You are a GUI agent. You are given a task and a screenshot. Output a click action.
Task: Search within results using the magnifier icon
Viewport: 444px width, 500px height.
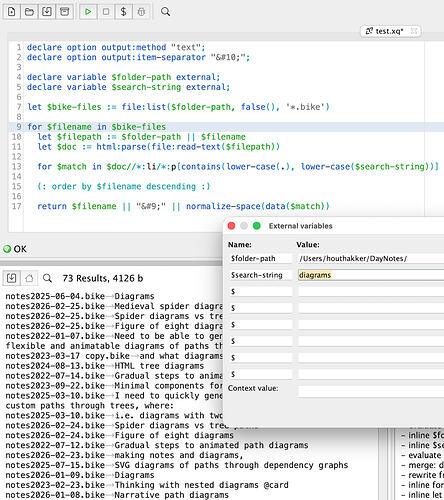pos(47,278)
